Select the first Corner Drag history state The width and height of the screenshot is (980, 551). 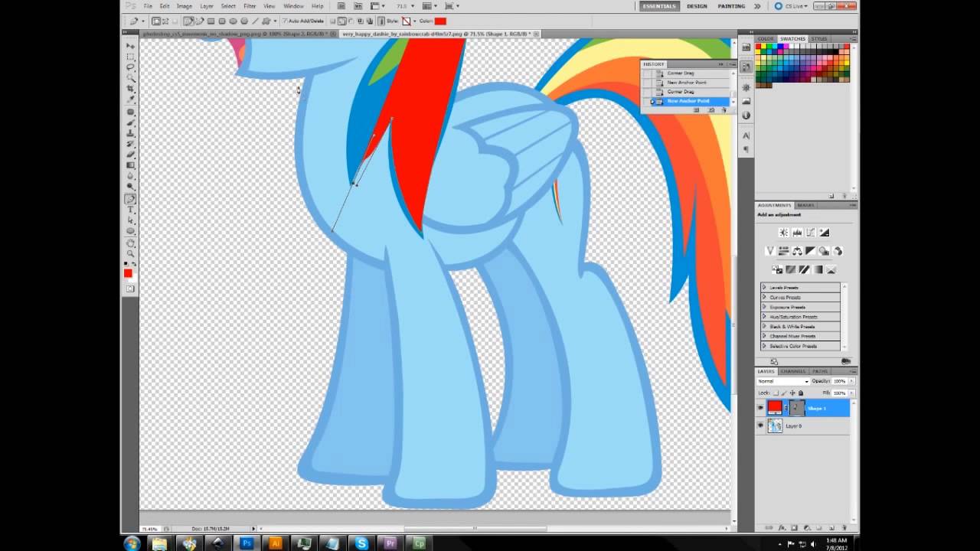[681, 73]
